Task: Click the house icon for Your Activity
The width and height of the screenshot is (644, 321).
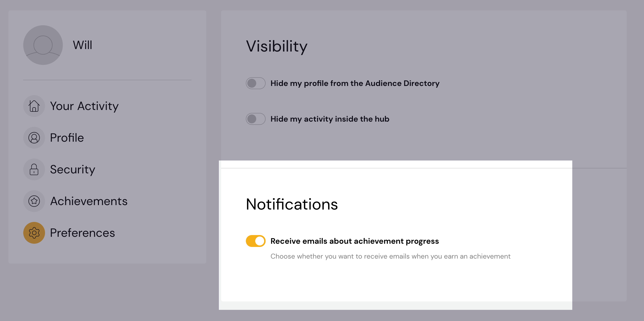Action: pos(34,106)
